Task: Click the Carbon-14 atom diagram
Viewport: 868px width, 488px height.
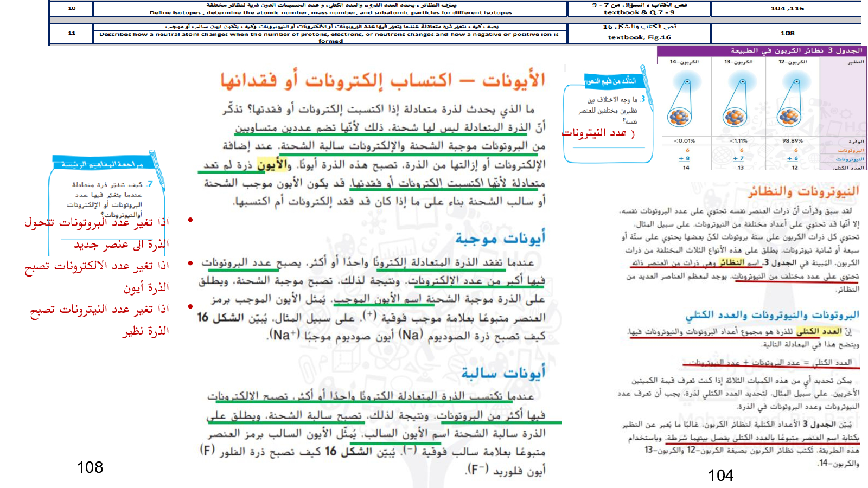Action: [x=681, y=103]
